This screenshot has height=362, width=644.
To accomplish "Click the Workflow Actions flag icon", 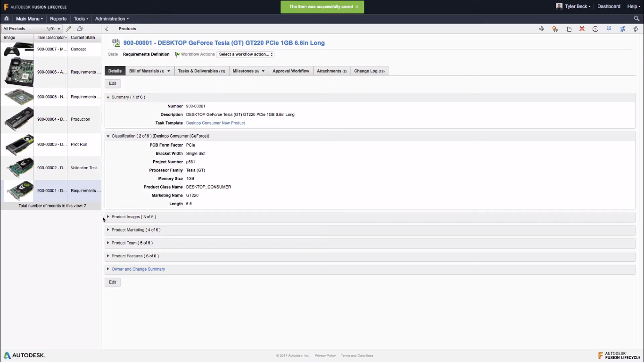I will point(177,55).
